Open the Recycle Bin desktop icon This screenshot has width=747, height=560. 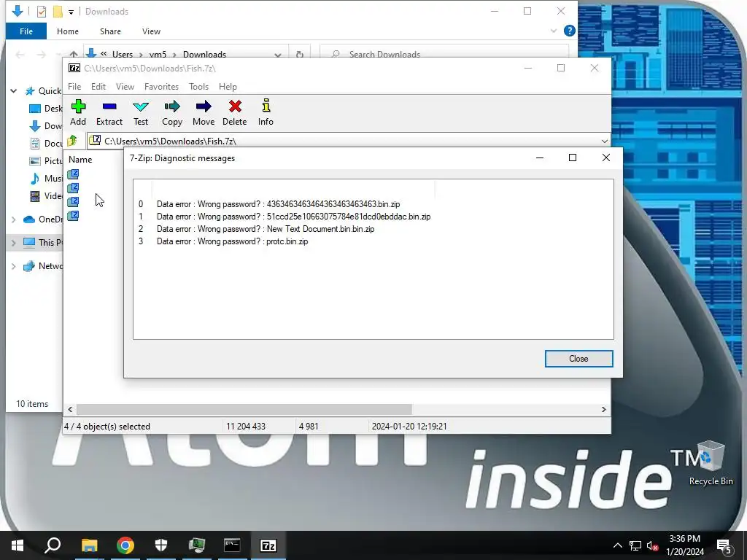click(x=711, y=463)
